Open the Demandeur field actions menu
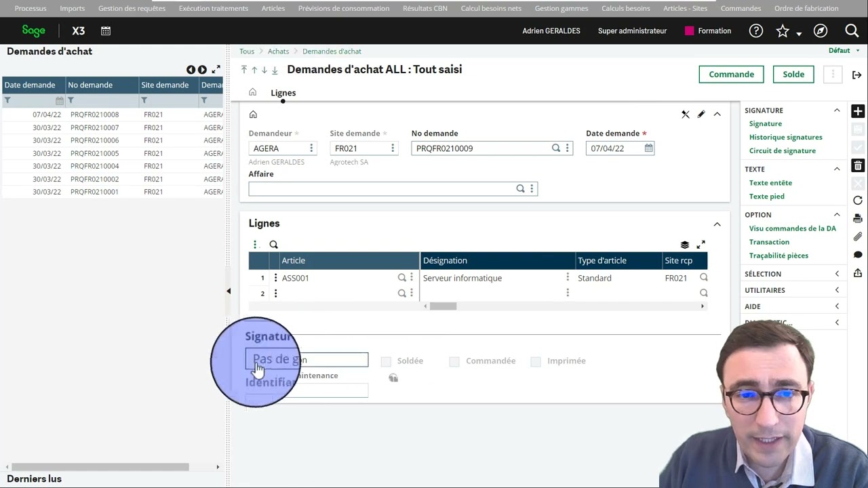 (x=311, y=148)
